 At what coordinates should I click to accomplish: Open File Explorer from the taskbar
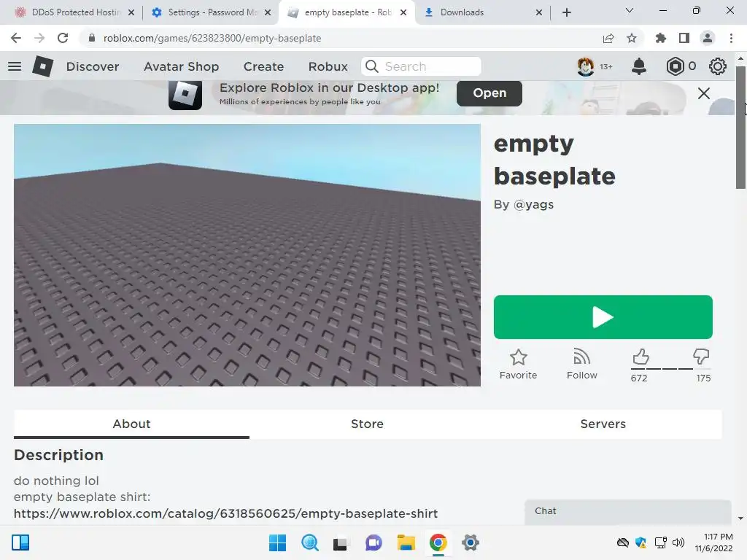pos(406,542)
